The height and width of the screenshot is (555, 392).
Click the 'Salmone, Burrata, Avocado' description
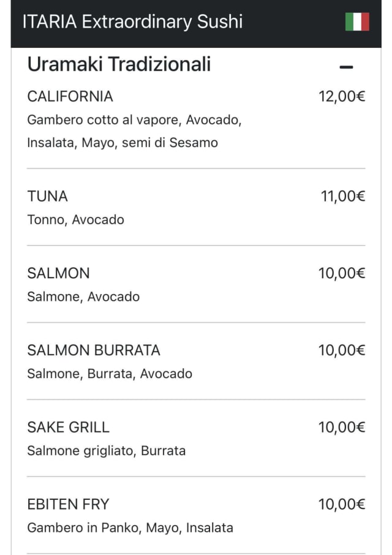(110, 374)
